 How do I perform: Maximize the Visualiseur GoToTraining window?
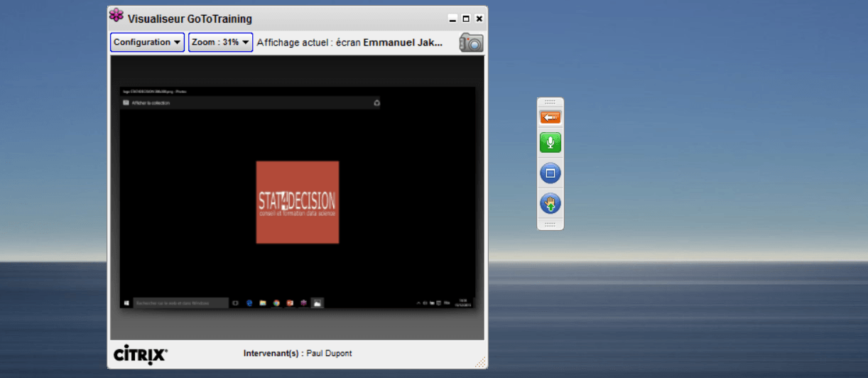[466, 19]
